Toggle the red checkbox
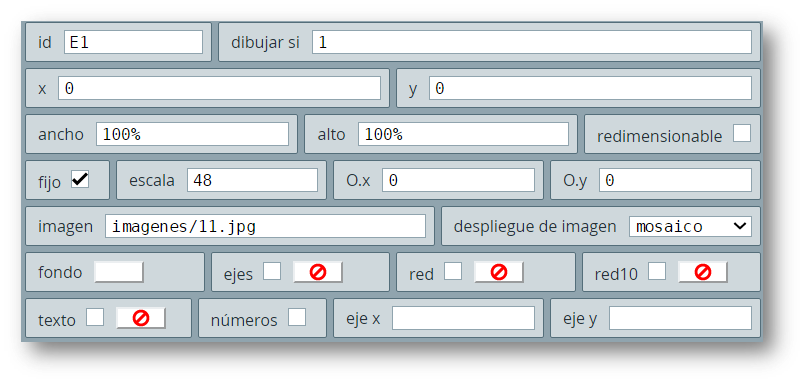805x384 pixels. [x=453, y=271]
